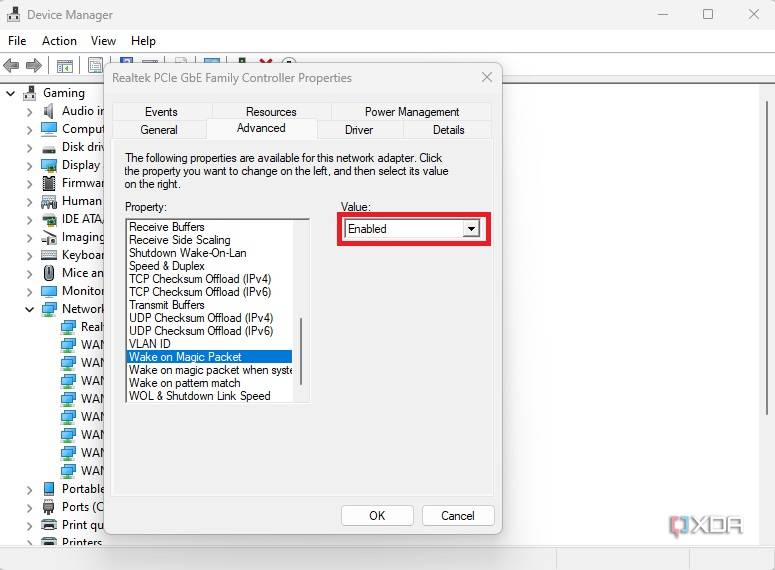
Task: Click the property list scrollbar thumb
Action: (x=301, y=351)
